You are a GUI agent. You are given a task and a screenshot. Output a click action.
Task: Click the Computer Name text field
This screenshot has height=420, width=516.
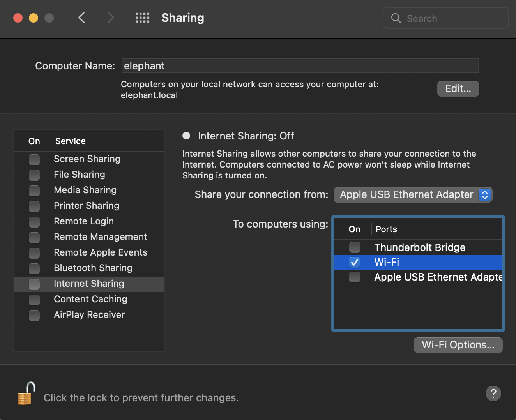tap(299, 65)
